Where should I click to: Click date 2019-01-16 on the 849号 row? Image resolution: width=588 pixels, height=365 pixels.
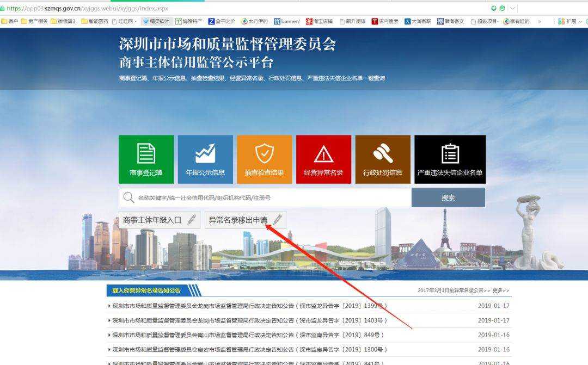493,335
